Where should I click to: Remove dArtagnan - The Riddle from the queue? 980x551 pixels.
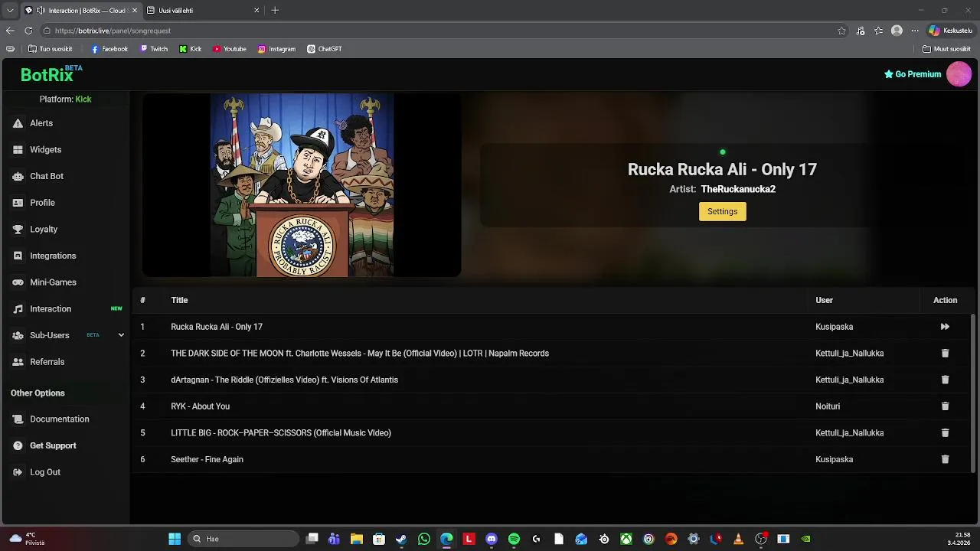(945, 380)
